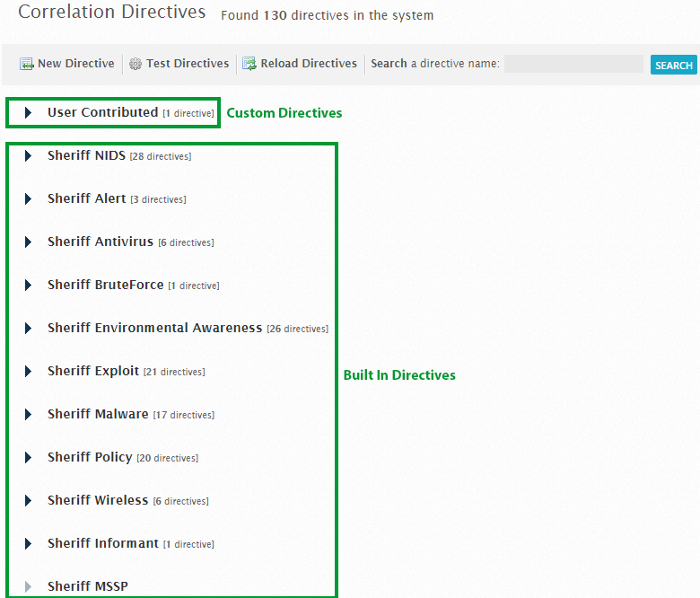Expand Sheriff NIDS arrow
The height and width of the screenshot is (598, 700).
[28, 156]
